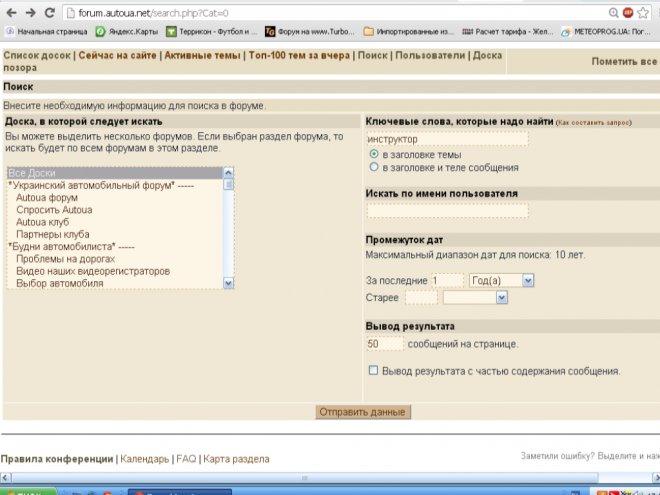Click the browser forward arrow
Image resolution: width=660 pixels, height=495 pixels.
(x=28, y=12)
